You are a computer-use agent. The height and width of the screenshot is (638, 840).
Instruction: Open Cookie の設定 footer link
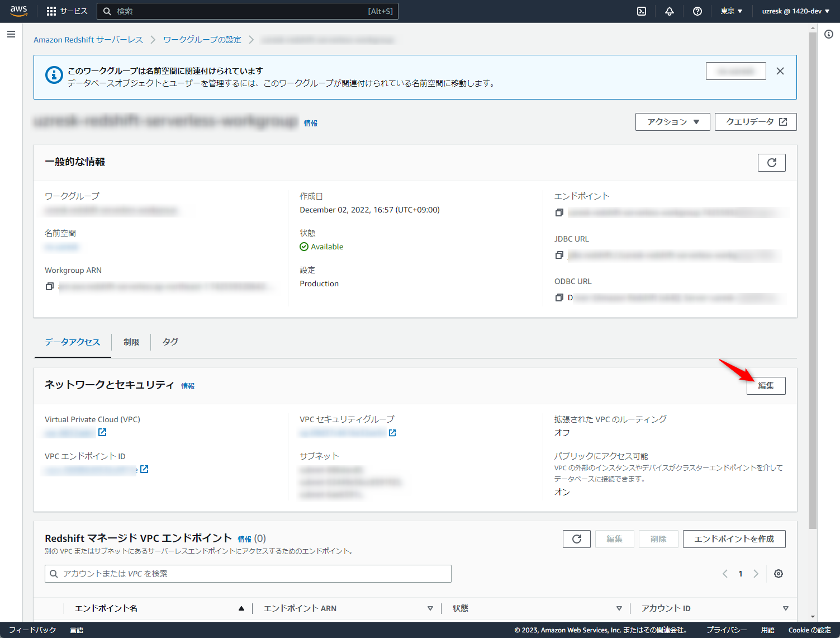tap(810, 630)
